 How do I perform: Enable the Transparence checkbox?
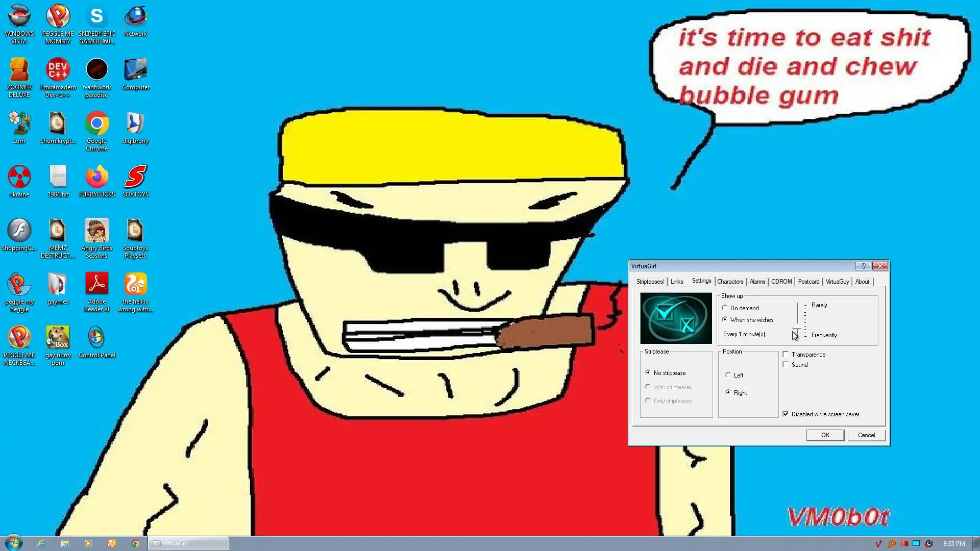pos(786,354)
